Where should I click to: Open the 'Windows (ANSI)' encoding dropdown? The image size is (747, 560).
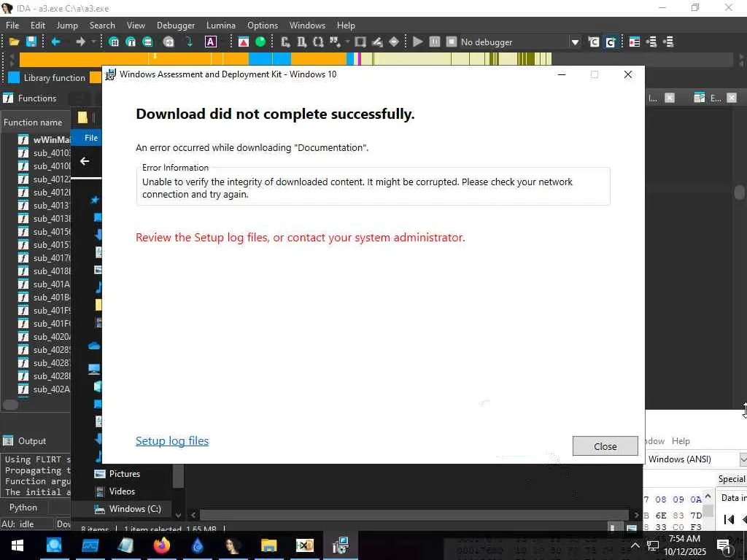pyautogui.click(x=743, y=459)
